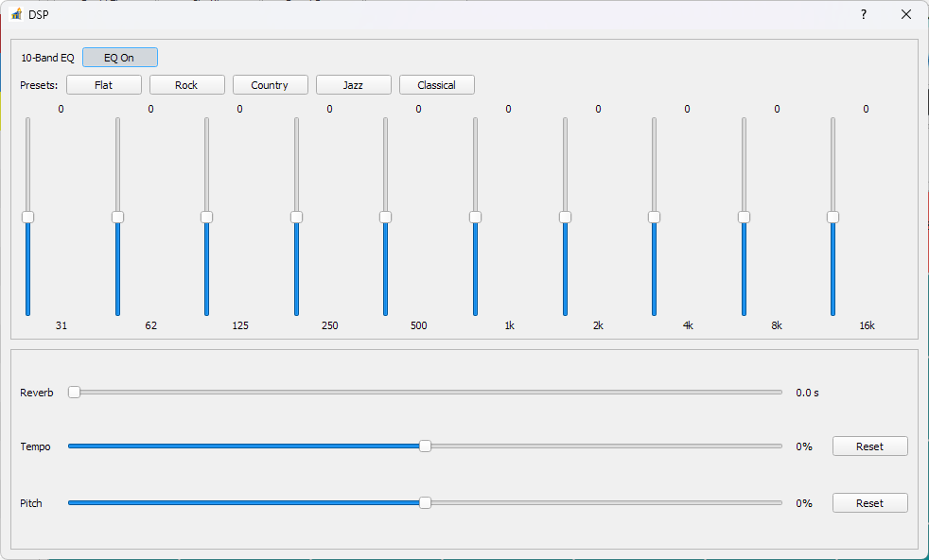Select the 2k band slider handle
929x560 pixels.
[x=564, y=217]
